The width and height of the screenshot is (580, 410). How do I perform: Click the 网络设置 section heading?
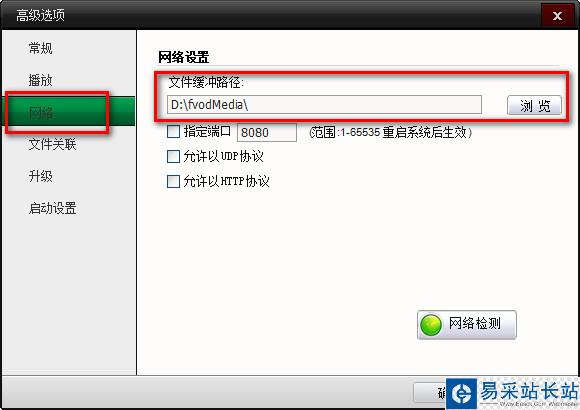(x=183, y=57)
